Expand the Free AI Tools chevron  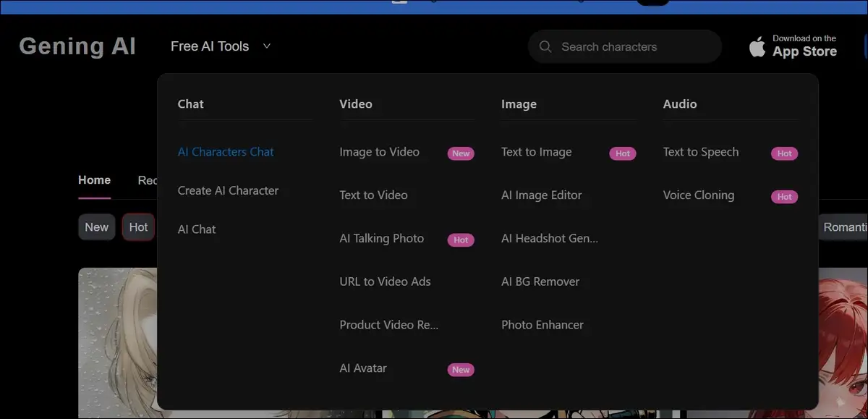266,46
